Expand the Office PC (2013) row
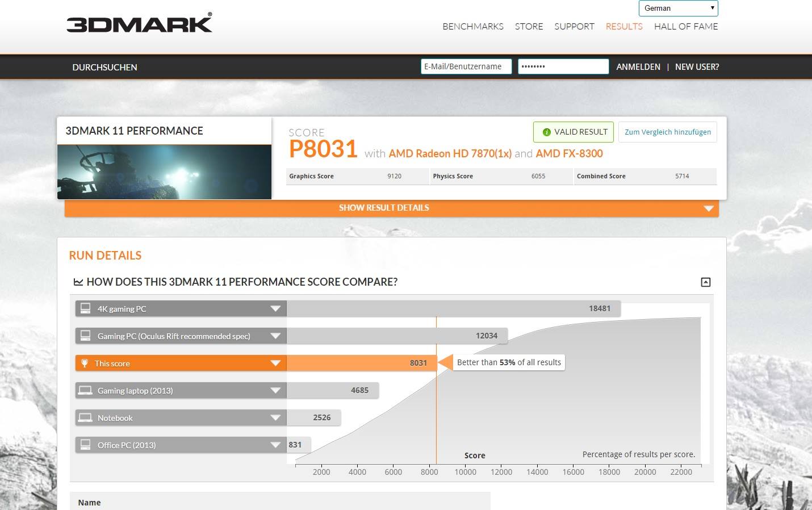 275,445
